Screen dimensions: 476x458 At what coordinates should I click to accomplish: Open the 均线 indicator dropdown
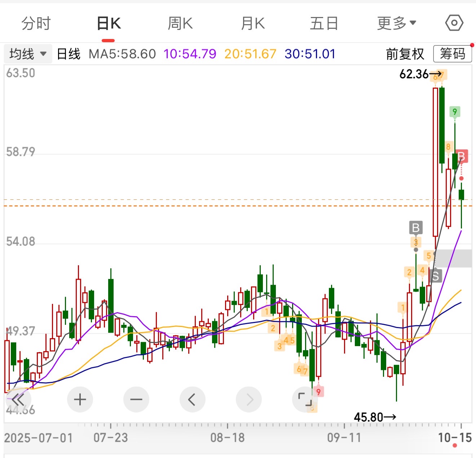(28, 54)
